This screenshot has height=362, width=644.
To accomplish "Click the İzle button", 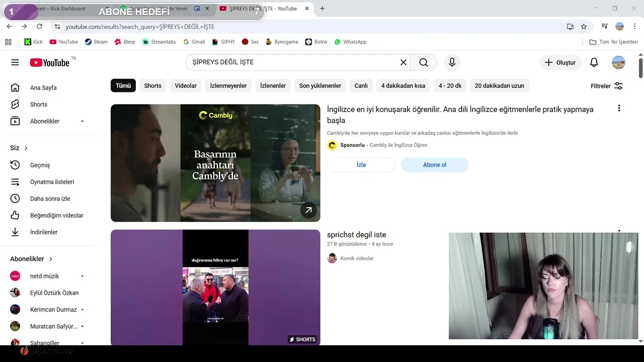I will [x=361, y=165].
